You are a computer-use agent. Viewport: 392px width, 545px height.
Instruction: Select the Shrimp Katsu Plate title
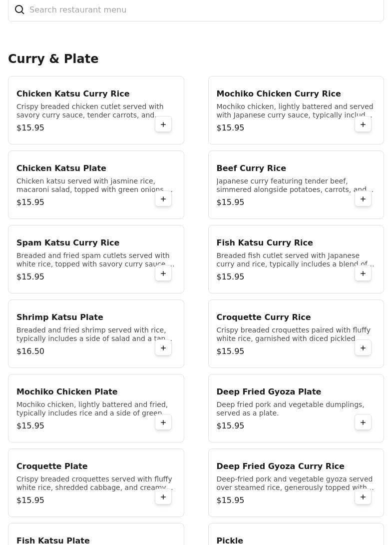click(60, 317)
